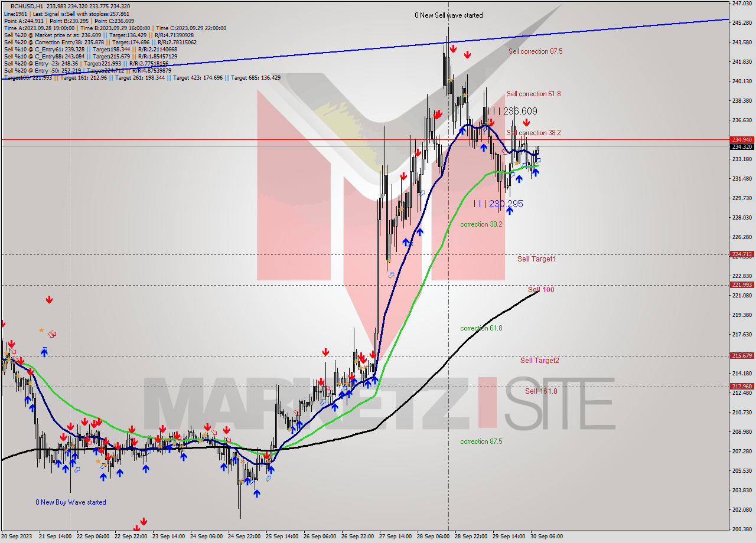
Task: Select the 'Sell correction 61.8' label
Action: point(533,94)
